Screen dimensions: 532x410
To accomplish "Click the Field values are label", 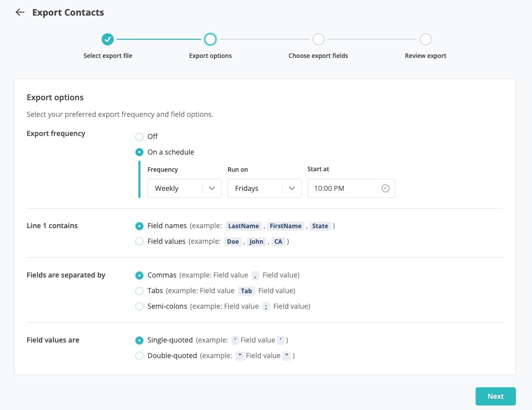I will pos(53,340).
